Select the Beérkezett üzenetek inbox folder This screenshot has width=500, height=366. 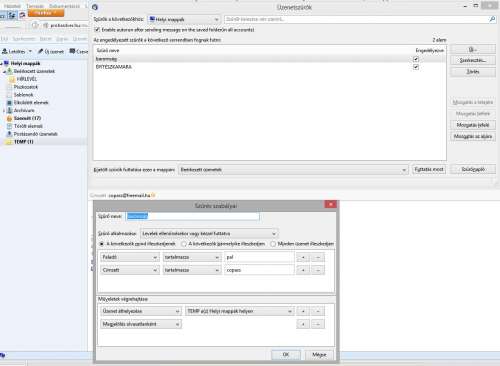34,71
